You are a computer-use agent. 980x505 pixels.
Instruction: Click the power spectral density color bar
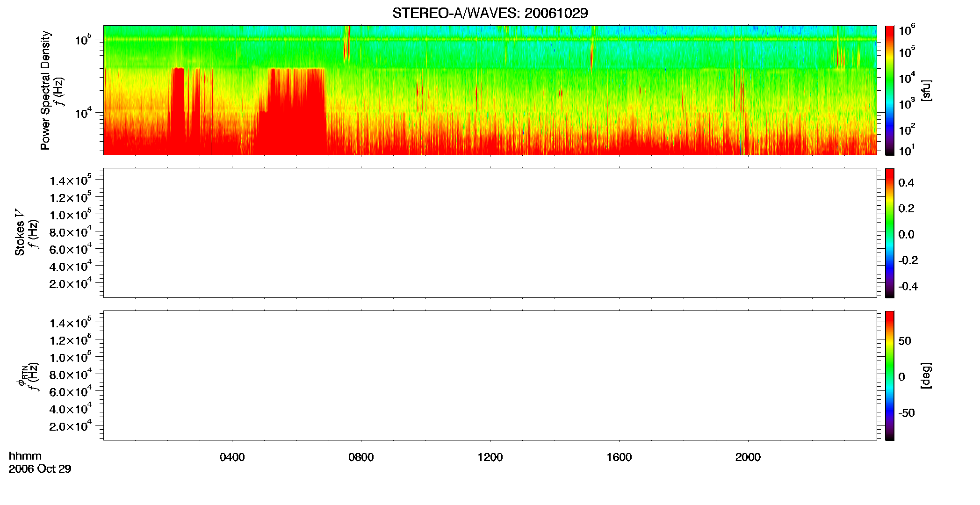tap(890, 90)
